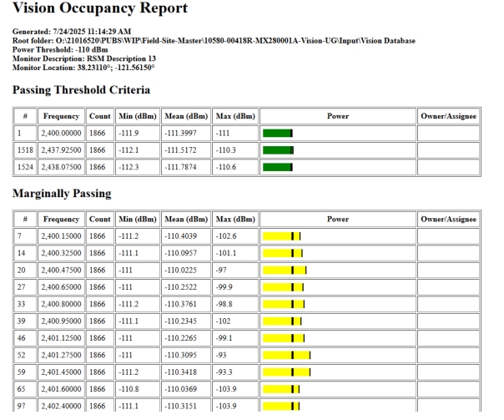This screenshot has height=420, width=504.
Task: Click the Frequency header in the Marginally Passing table
Action: pyautogui.click(x=61, y=218)
